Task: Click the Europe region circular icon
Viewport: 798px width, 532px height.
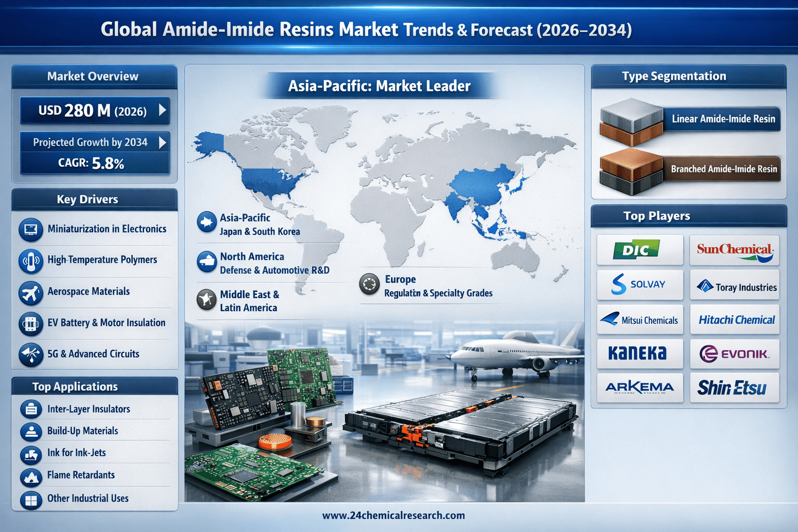Action: tap(369, 284)
